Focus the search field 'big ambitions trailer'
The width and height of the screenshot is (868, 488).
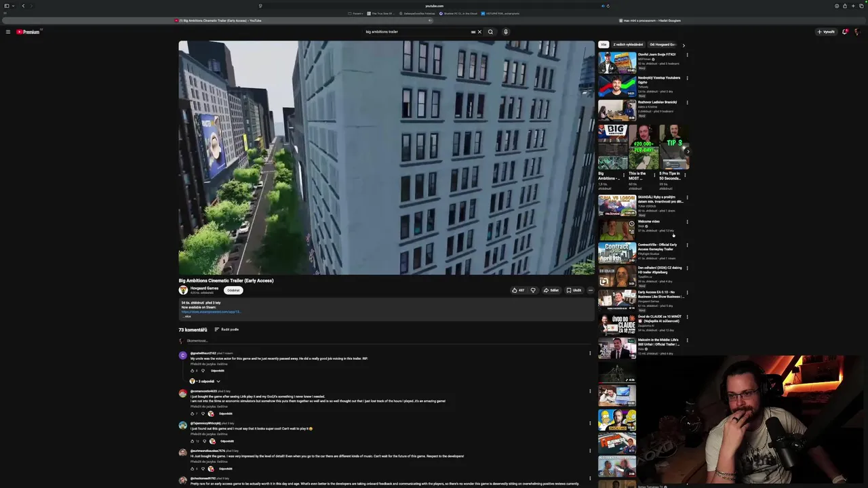tap(417, 32)
